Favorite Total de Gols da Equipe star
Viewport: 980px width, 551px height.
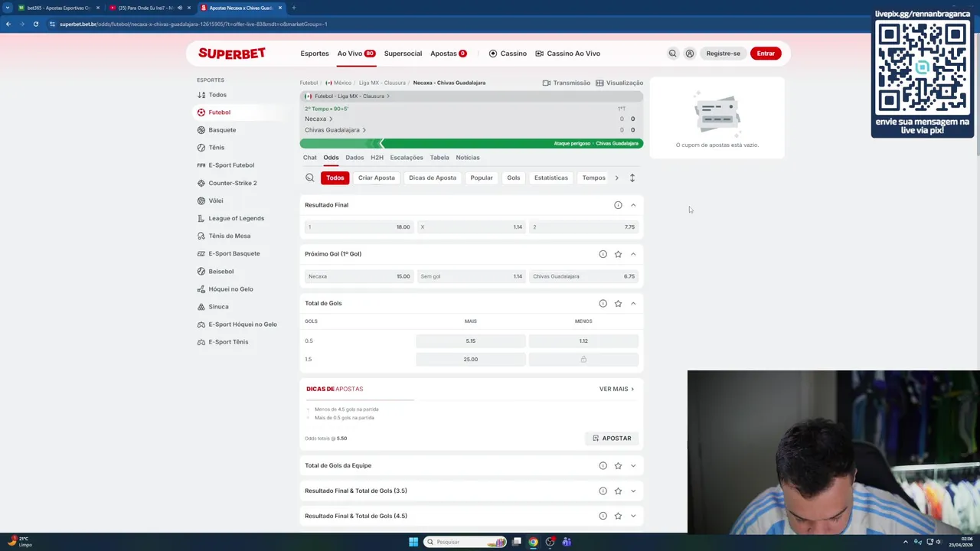pos(618,465)
